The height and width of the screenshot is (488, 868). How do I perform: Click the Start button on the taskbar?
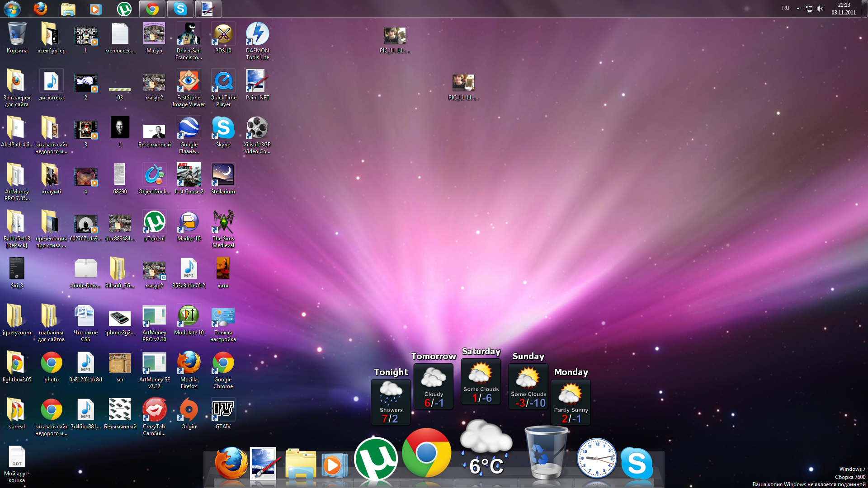click(x=12, y=9)
